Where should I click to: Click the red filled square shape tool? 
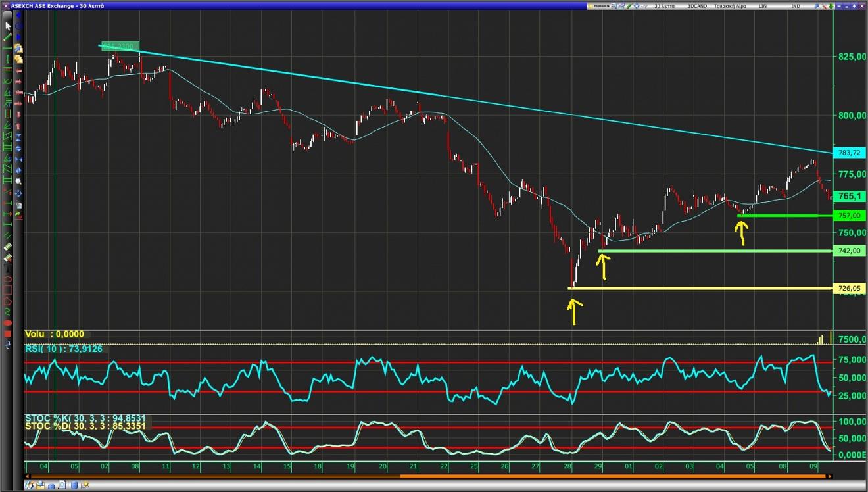coord(8,333)
